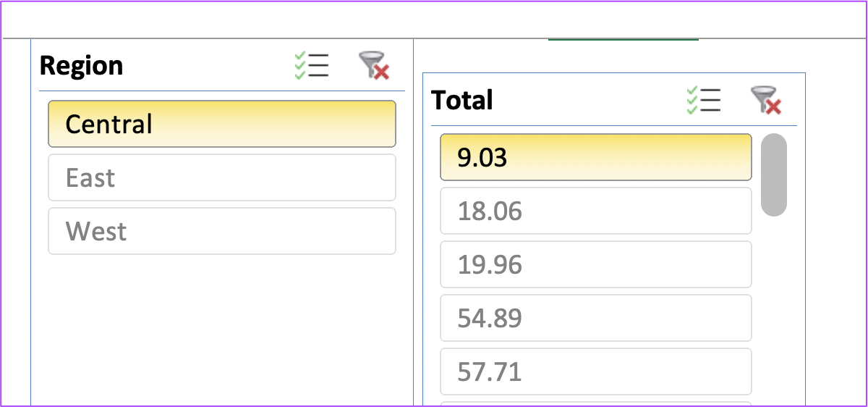Deselect the highlighted Central region item
The width and height of the screenshot is (868, 407).
tap(222, 124)
